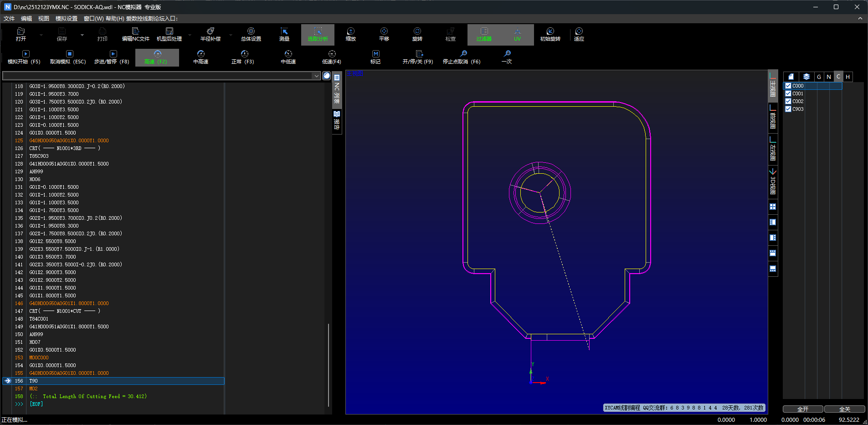Screen dimensions: 868x425
Task: Toggle the C002 checkbox
Action: point(788,101)
